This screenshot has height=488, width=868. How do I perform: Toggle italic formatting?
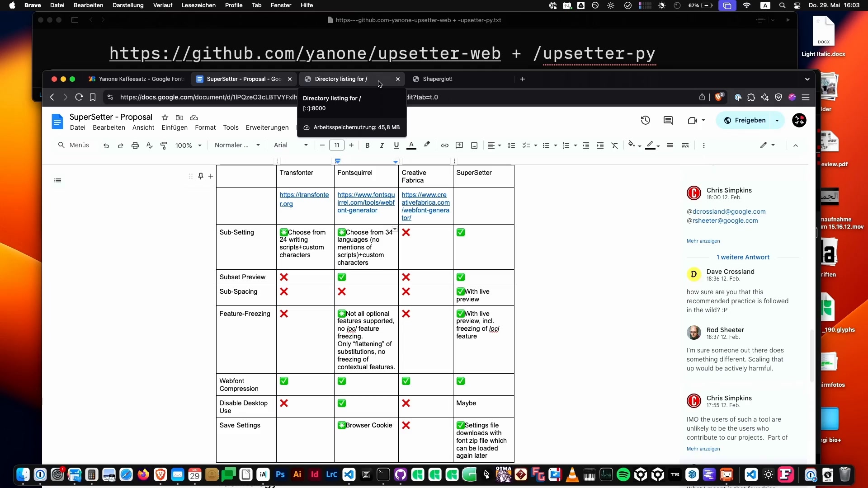(382, 145)
